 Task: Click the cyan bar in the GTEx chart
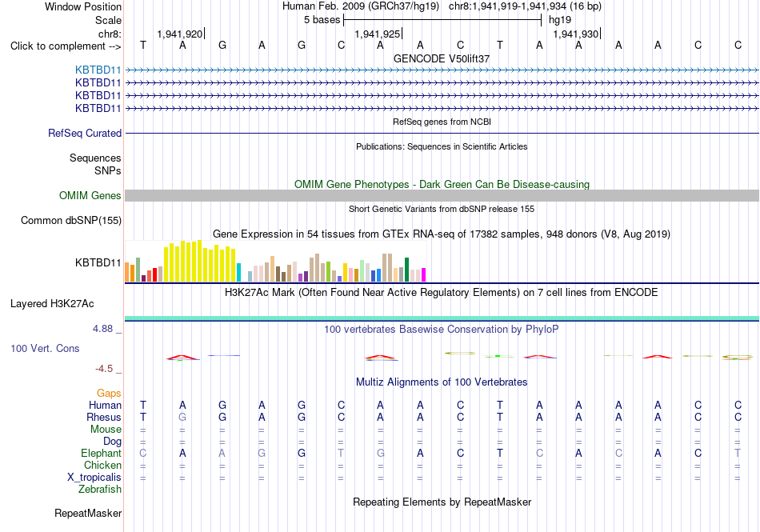(238, 272)
